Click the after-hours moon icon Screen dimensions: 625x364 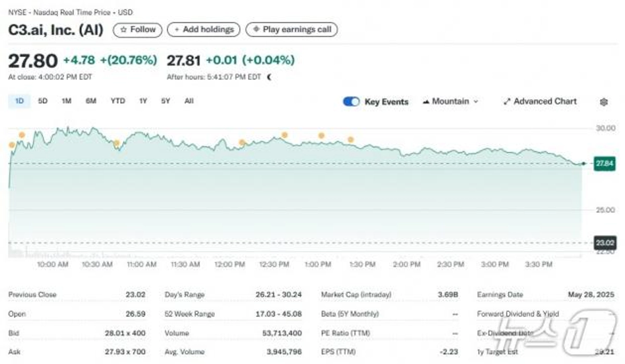pyautogui.click(x=269, y=77)
